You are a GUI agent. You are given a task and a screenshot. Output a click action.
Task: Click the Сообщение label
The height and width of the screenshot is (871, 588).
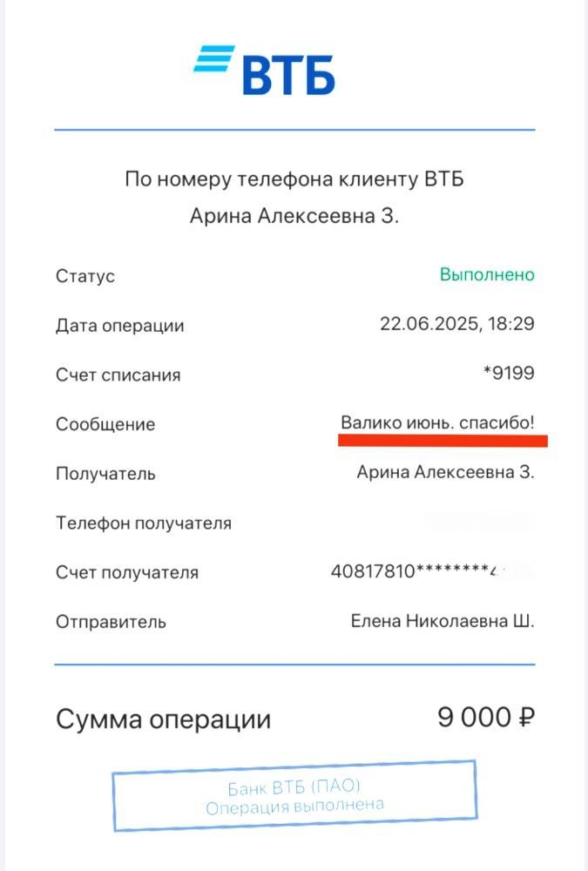(x=105, y=424)
